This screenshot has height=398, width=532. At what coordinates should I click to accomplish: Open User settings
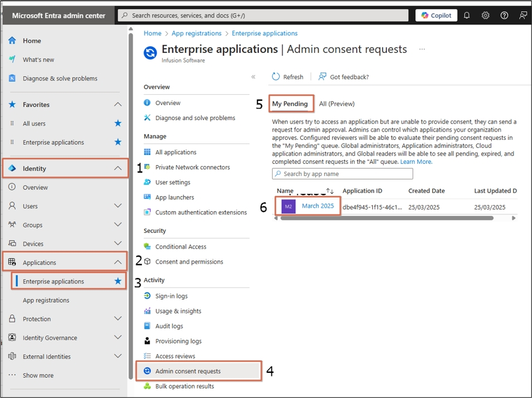173,182
